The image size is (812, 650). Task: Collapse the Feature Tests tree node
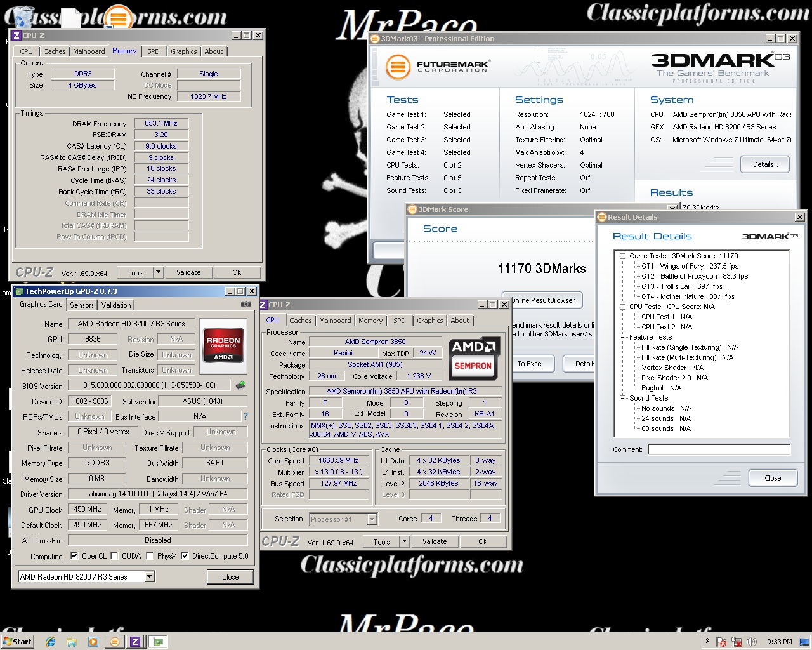point(623,337)
